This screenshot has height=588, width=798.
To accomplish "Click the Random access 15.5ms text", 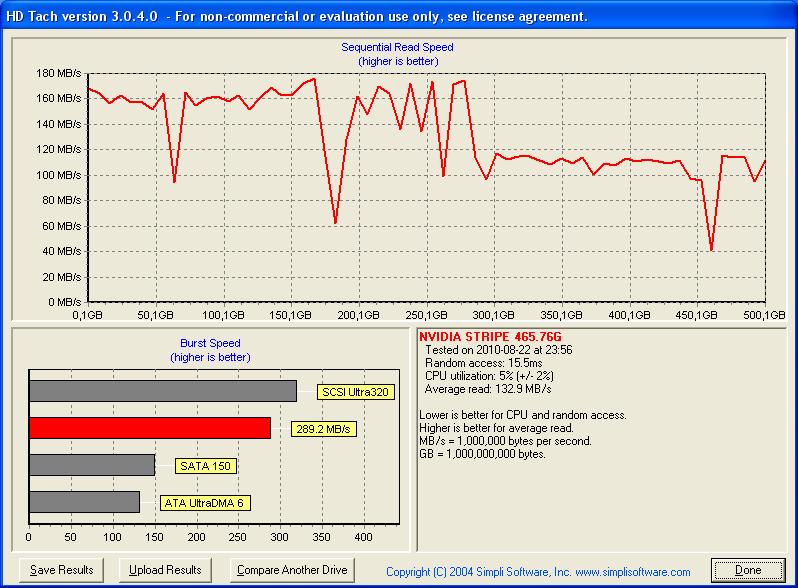I will (x=483, y=363).
